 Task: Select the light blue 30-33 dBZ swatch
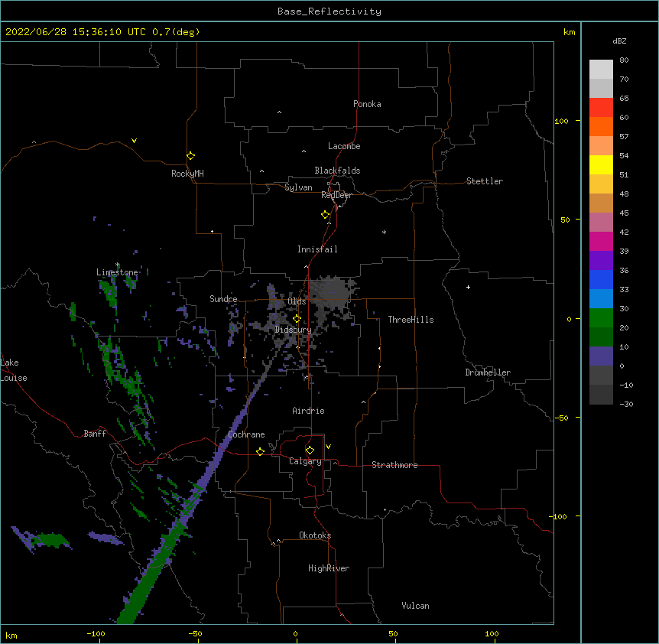pyautogui.click(x=601, y=298)
